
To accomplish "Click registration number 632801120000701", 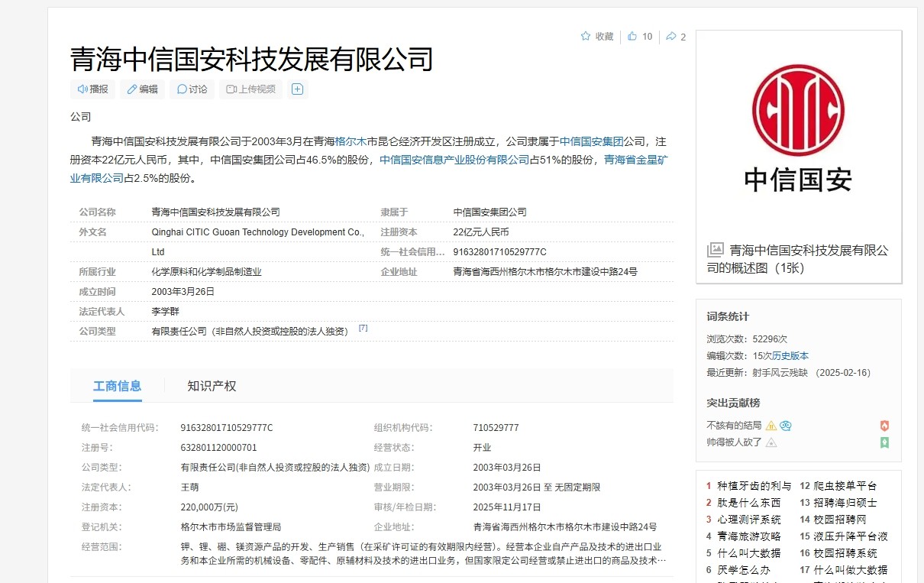I will coord(218,448).
